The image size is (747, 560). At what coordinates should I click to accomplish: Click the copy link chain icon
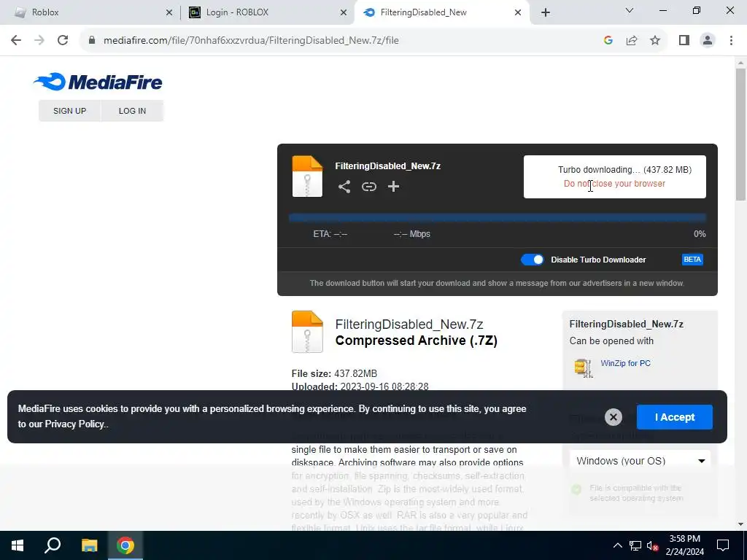pos(368,187)
